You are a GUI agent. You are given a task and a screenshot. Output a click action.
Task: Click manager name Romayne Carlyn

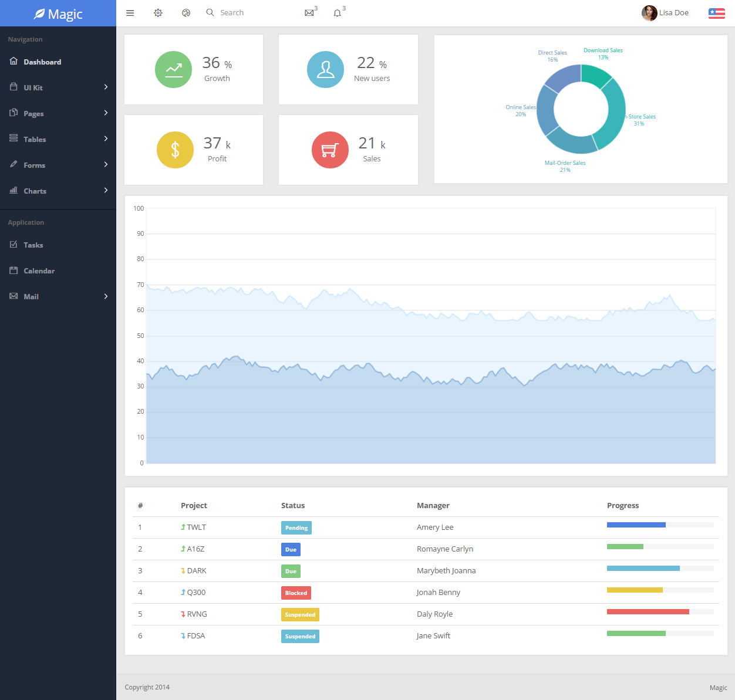pos(445,549)
